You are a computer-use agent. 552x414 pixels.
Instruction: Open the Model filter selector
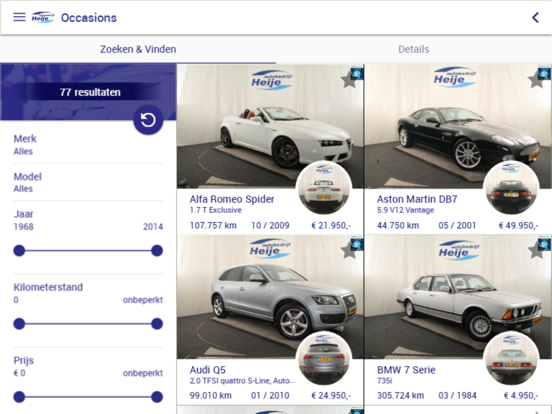[x=88, y=182]
